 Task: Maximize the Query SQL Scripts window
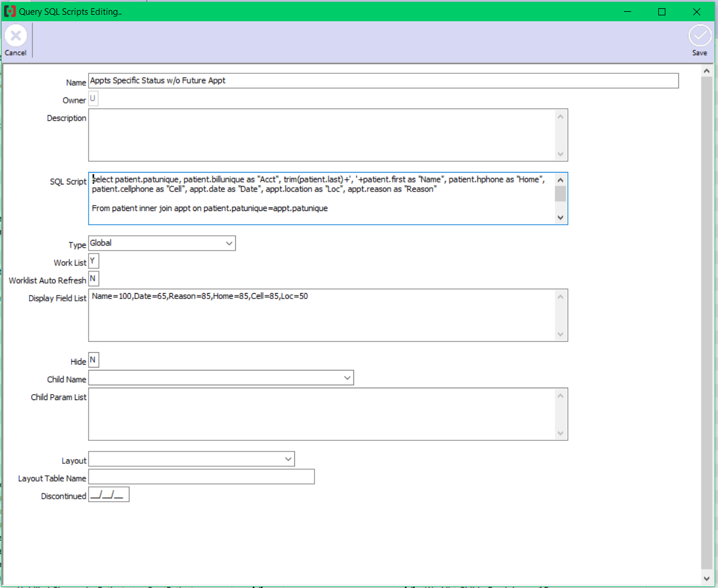(x=662, y=12)
